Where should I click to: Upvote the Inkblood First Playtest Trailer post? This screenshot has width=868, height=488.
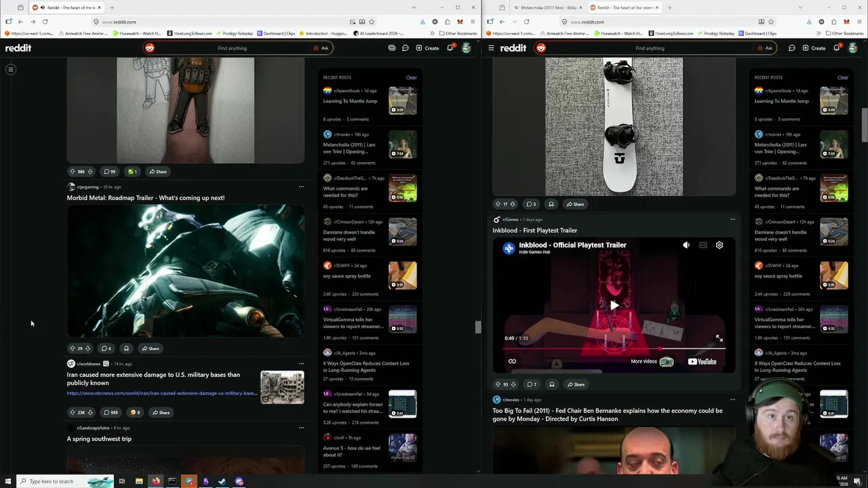498,384
